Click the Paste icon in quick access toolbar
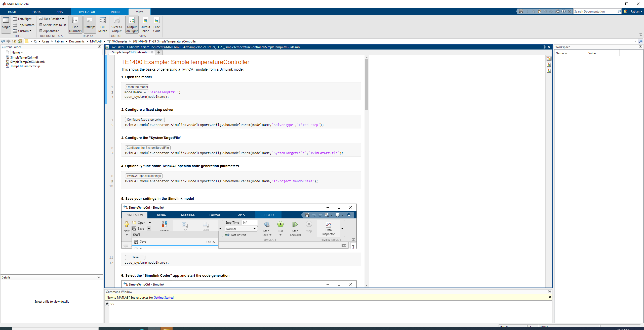The image size is (644, 330). (539, 12)
